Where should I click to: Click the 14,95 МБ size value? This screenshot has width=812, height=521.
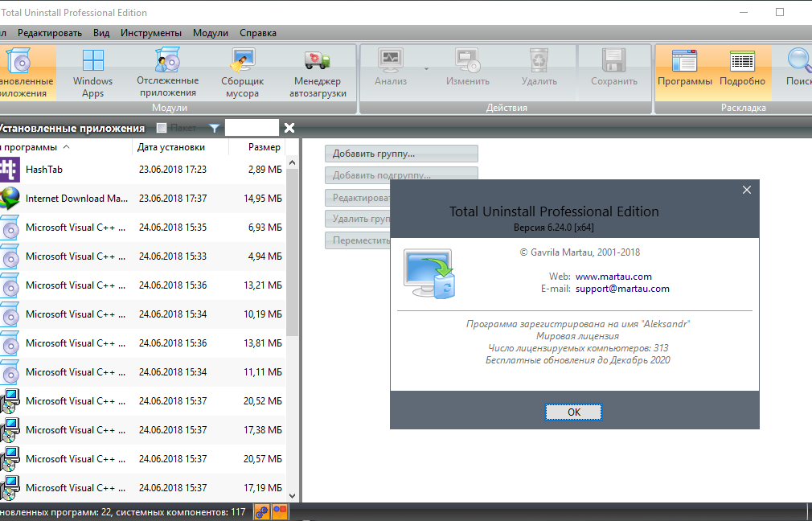pyautogui.click(x=263, y=199)
